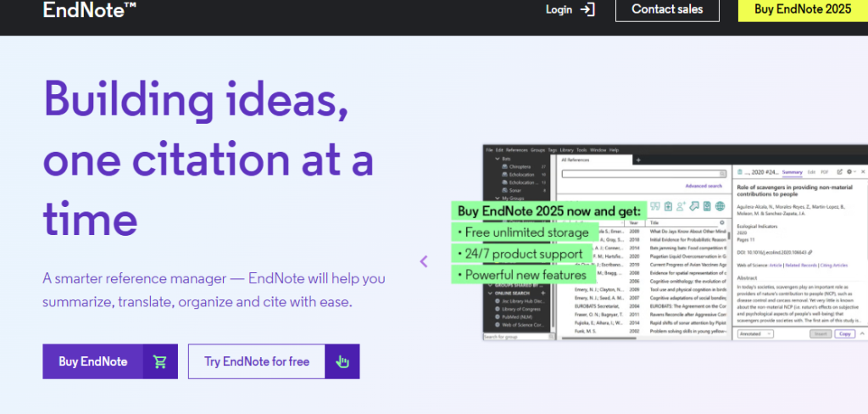Click the quotation marks cite icon

(655, 206)
